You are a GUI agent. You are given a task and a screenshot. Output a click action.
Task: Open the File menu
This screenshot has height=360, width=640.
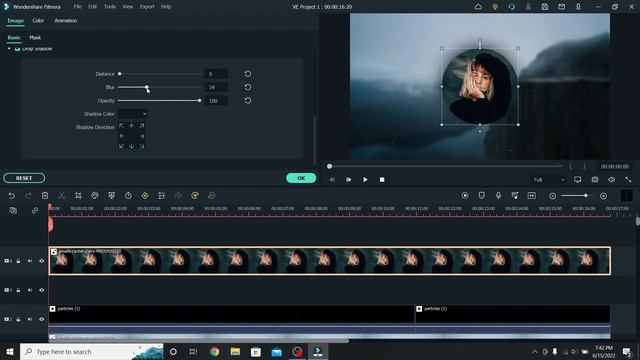pos(78,7)
